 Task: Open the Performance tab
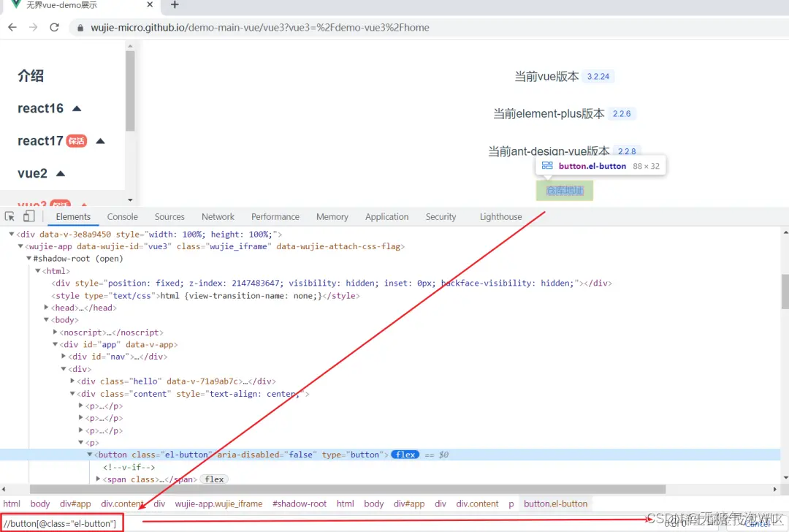[275, 217]
